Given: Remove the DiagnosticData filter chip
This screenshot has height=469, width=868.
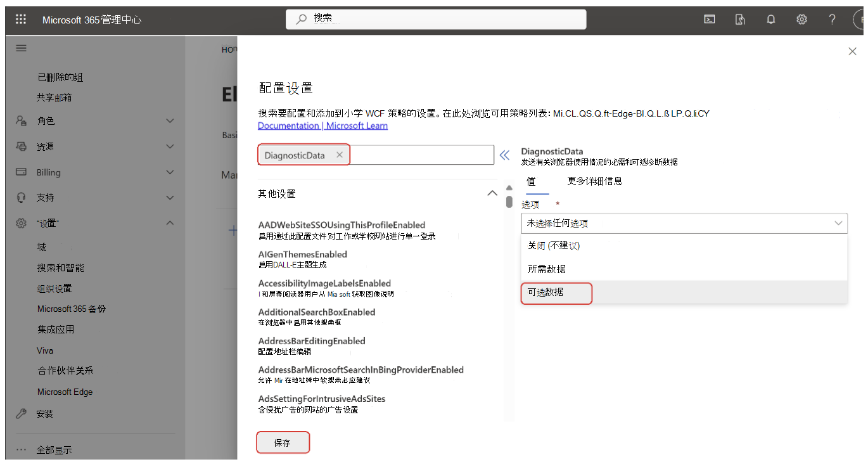Looking at the screenshot, I should (x=339, y=155).
